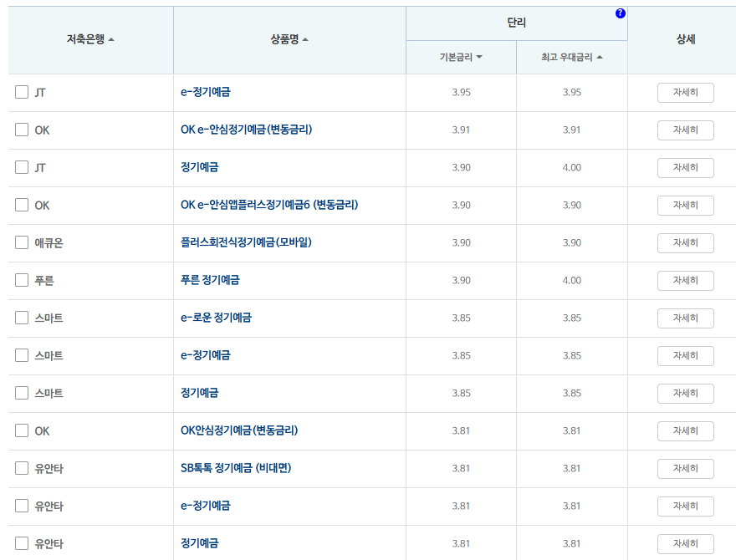
Task: Open e-로운 정기예금 product link
Action: [216, 318]
